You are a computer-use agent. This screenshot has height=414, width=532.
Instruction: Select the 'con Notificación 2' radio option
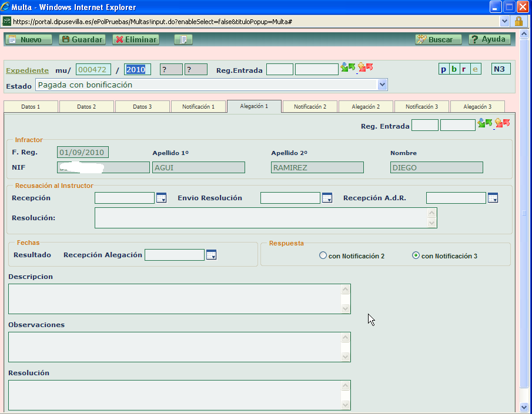[322, 255]
